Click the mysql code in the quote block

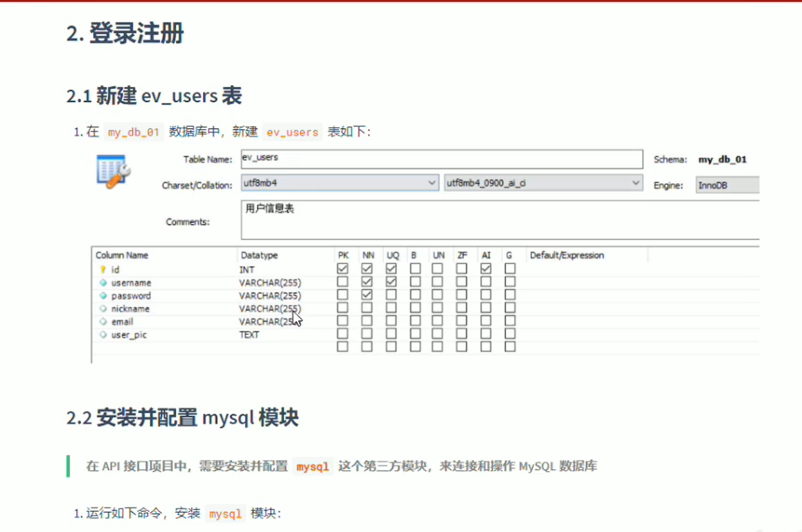[x=313, y=467]
